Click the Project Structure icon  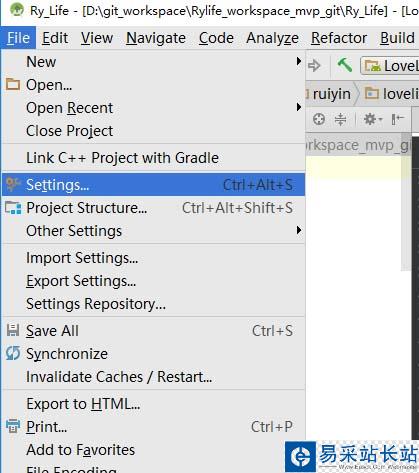[13, 208]
